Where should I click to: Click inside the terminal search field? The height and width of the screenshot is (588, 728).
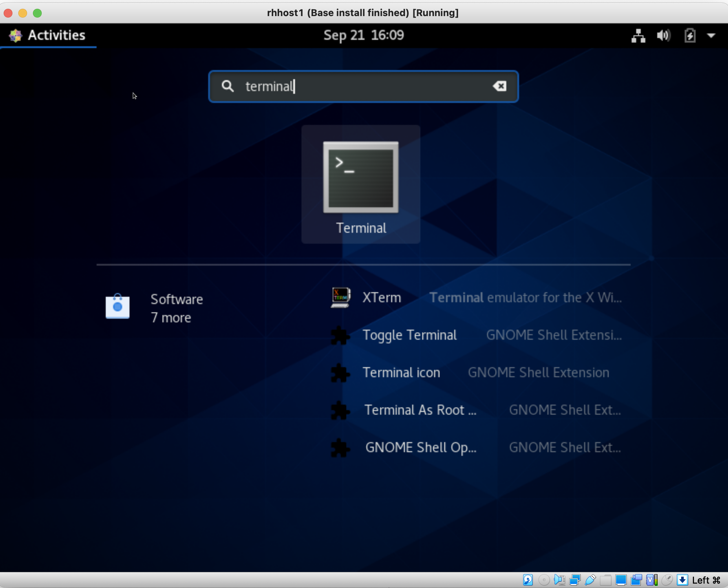pos(363,86)
